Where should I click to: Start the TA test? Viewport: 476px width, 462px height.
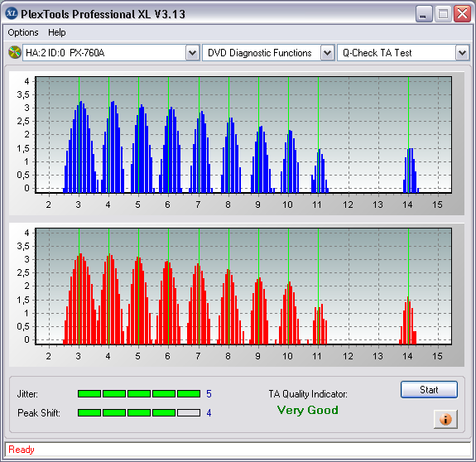429,389
